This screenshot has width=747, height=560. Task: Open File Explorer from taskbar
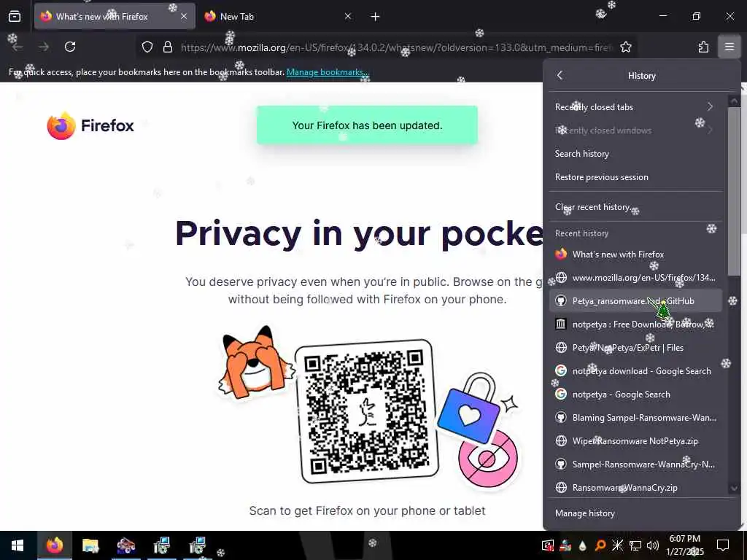(90, 545)
